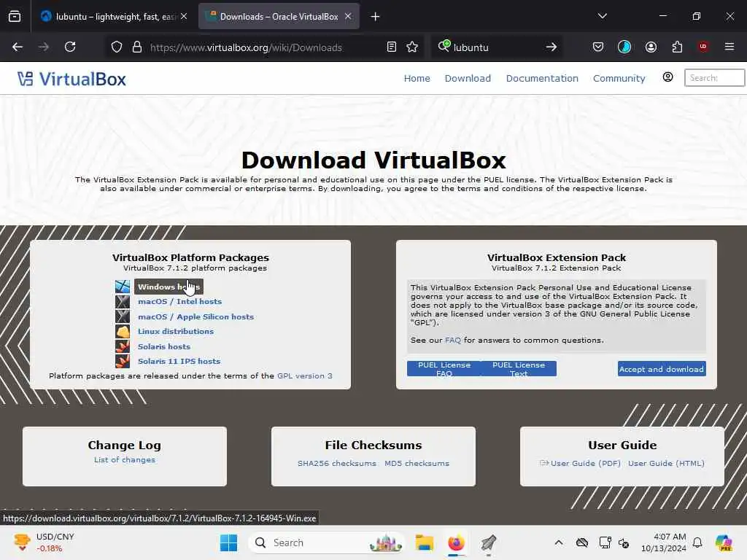Viewport: 747px width, 560px height.
Task: Click the Accept and download button
Action: pyautogui.click(x=662, y=369)
